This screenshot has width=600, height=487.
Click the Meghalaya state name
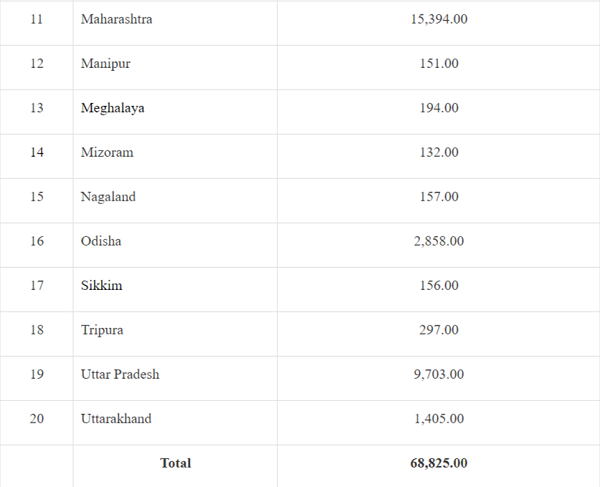tap(112, 108)
